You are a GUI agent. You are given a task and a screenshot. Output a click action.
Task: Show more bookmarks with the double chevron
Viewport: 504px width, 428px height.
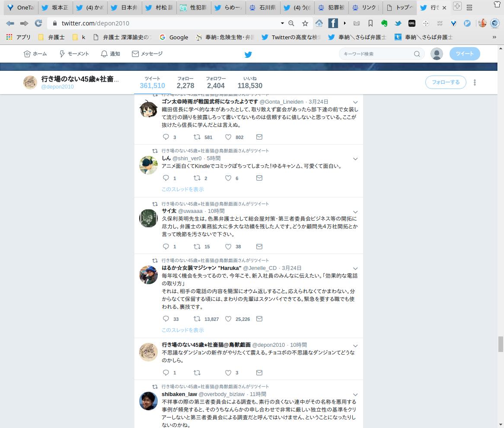coord(494,37)
